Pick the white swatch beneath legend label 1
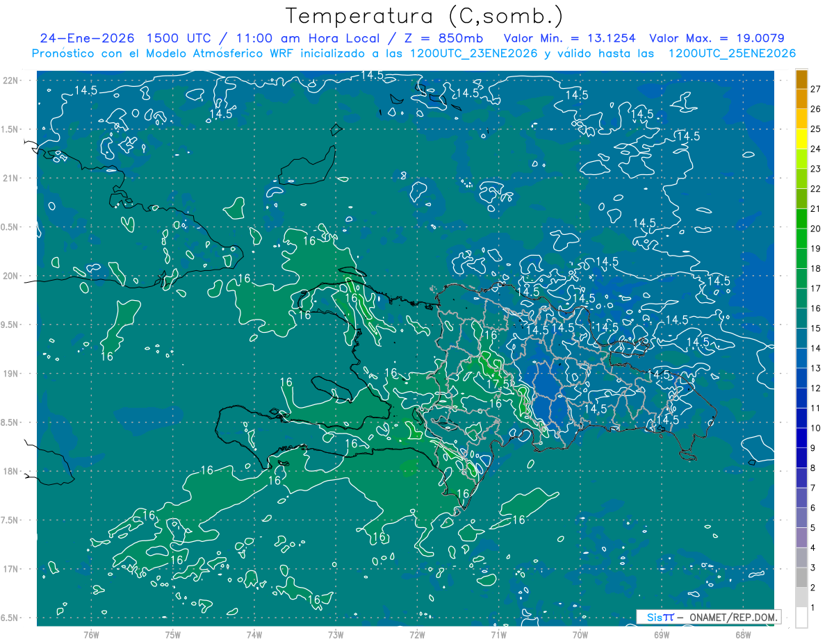This screenshot has width=834, height=644. pos(801,618)
